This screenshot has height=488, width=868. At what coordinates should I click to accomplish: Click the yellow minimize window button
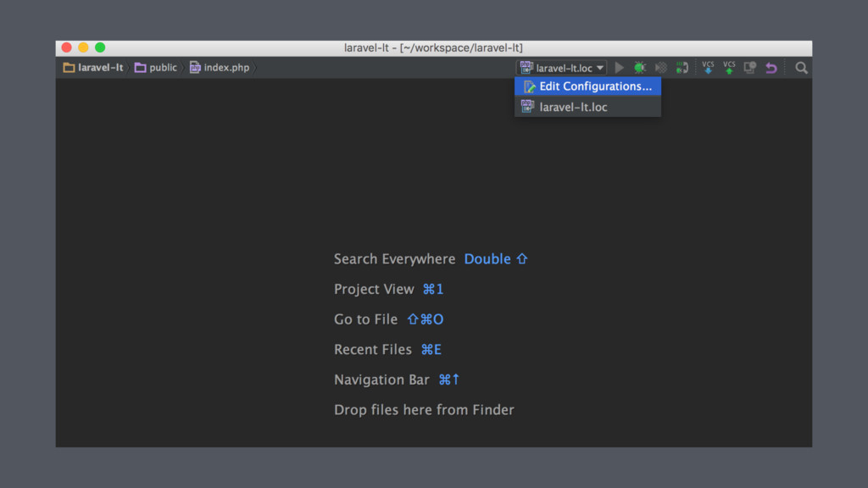83,47
